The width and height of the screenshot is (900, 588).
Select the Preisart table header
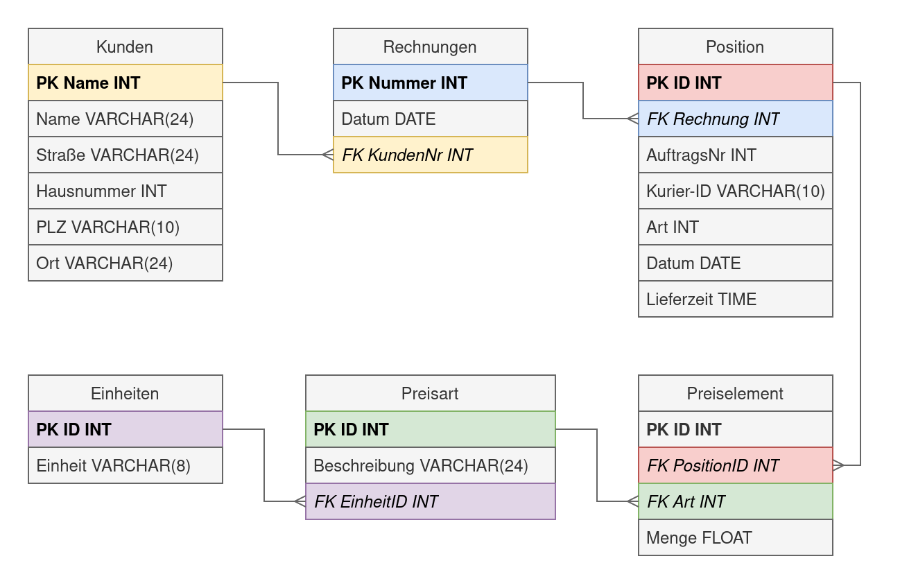pos(430,393)
